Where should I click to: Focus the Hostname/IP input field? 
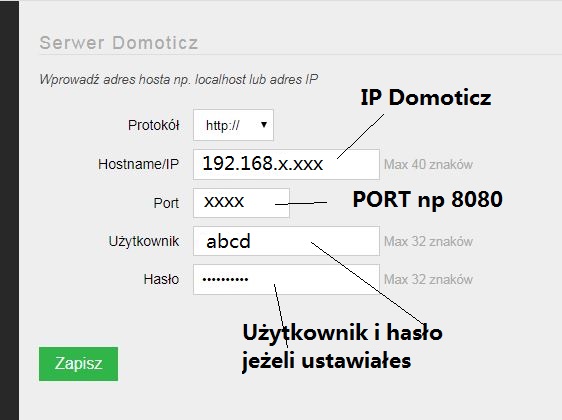[286, 164]
